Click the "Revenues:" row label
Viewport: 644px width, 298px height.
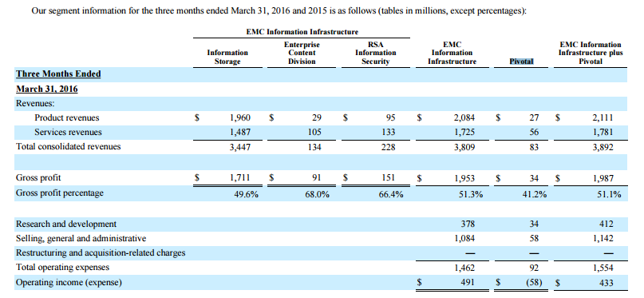35,104
